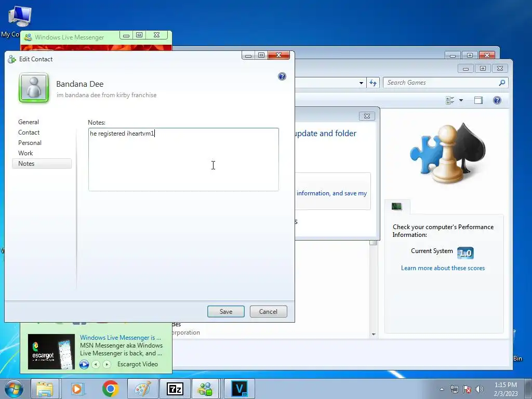Cancel editing the contact
532x399 pixels.
click(x=269, y=312)
